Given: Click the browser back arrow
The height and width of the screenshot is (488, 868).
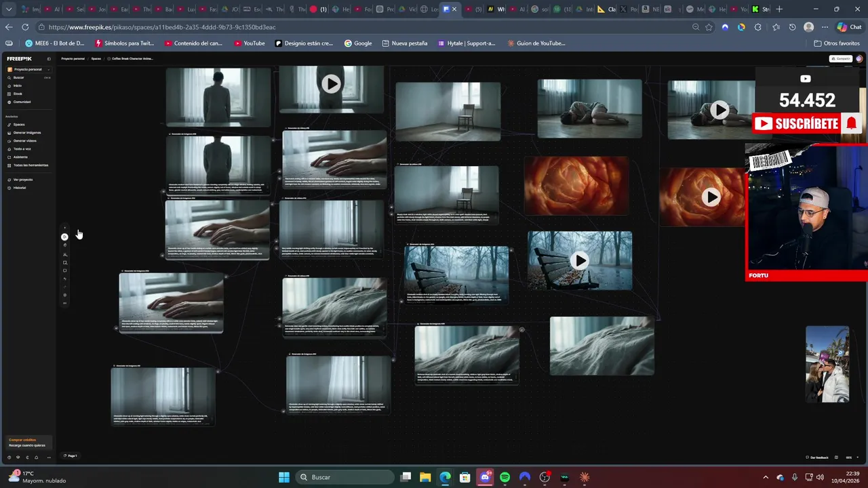Looking at the screenshot, I should coord(9,27).
